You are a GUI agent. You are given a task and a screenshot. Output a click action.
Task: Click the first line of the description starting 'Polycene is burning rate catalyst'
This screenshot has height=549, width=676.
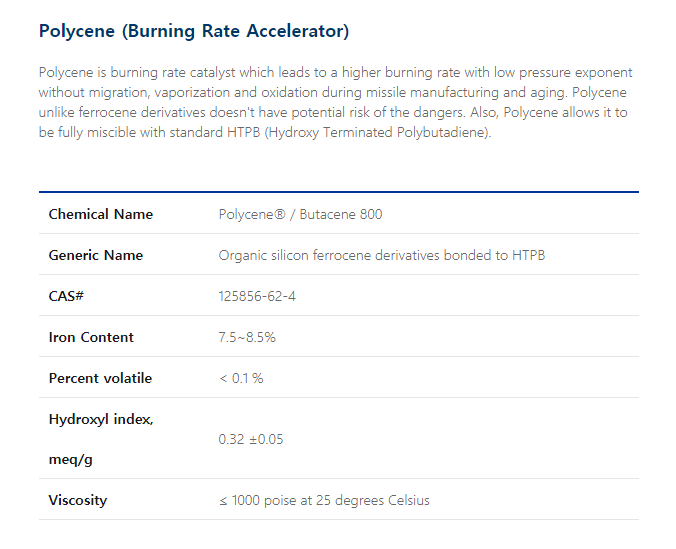[x=336, y=73]
